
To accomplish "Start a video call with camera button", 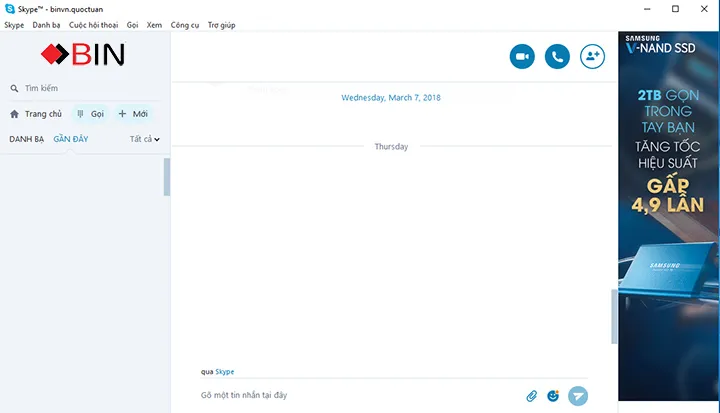I will tap(522, 57).
